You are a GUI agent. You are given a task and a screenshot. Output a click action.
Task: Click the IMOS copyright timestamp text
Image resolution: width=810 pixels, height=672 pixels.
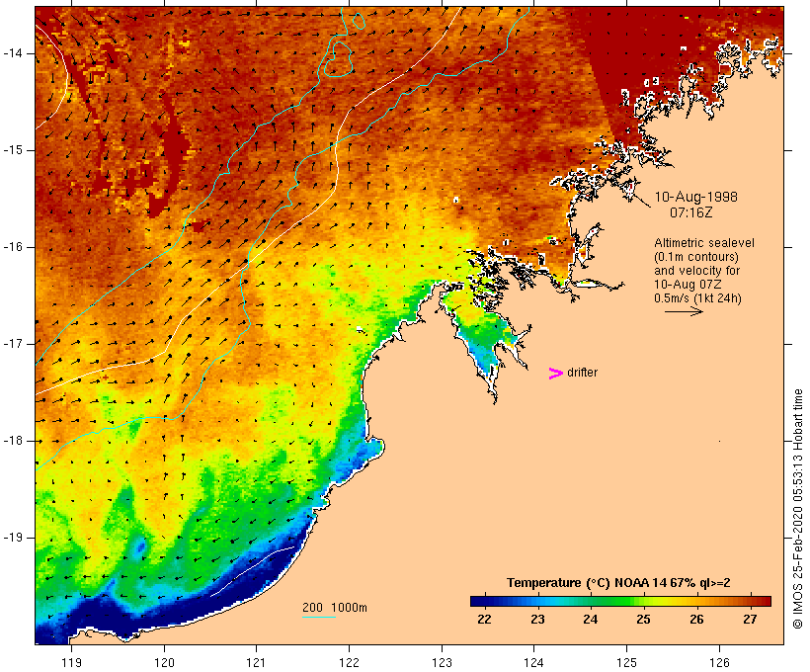click(798, 509)
